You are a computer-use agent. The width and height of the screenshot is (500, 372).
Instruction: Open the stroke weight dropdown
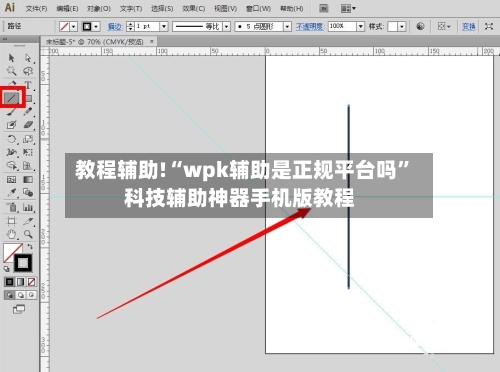(164, 26)
